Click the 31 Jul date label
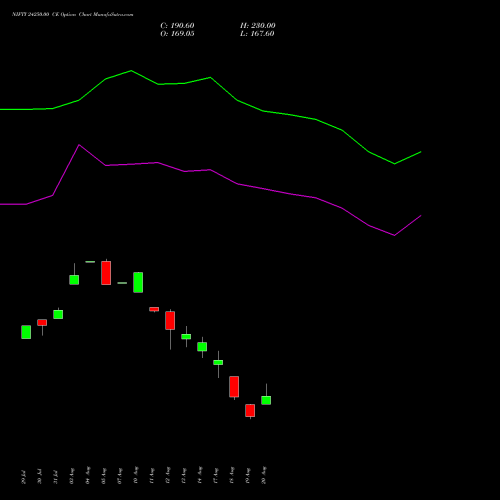This screenshot has height=500, width=500. coord(55,477)
